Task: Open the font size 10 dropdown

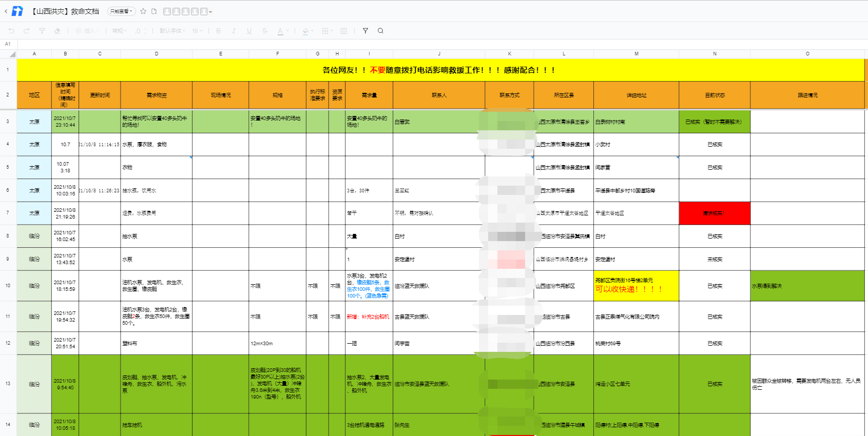Action: (x=197, y=31)
